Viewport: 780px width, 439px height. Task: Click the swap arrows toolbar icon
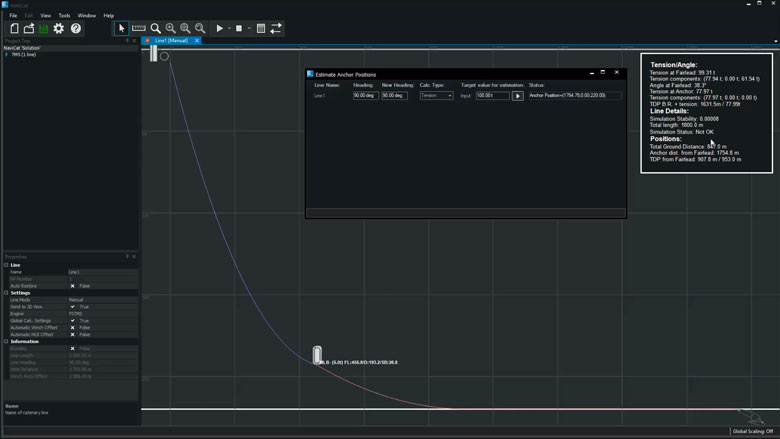coord(276,29)
